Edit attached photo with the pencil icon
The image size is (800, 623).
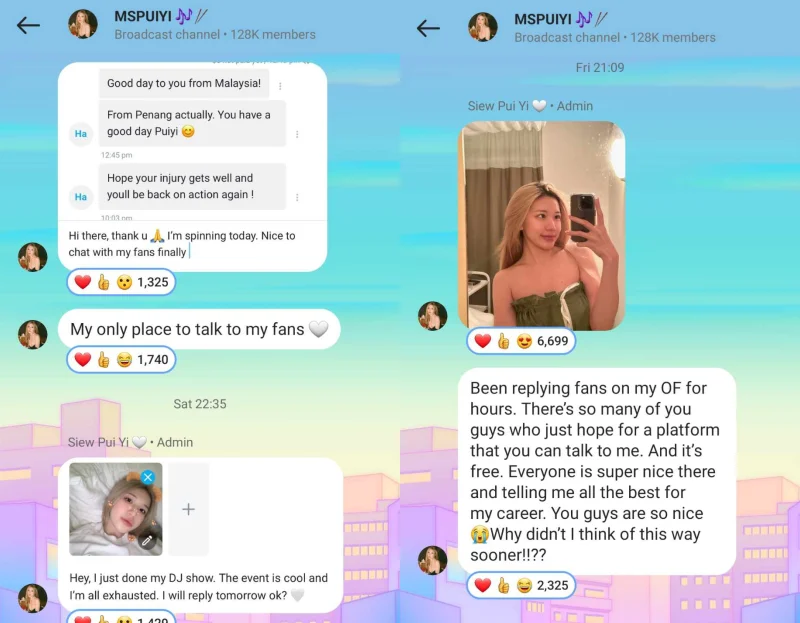(147, 541)
